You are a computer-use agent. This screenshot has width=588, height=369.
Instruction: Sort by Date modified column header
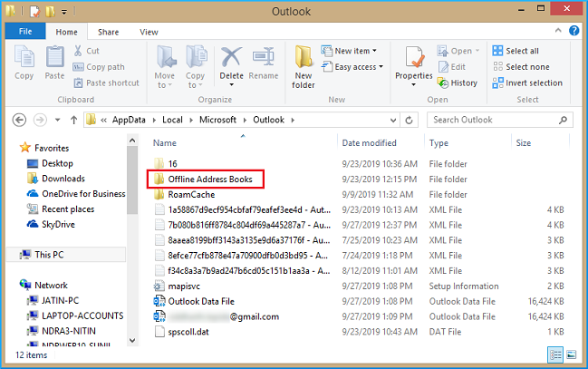coord(369,143)
